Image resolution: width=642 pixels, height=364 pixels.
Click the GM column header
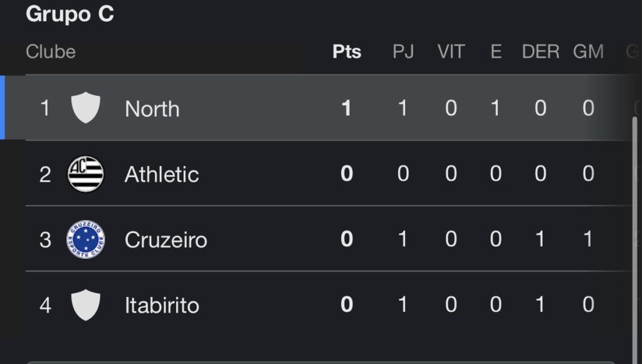588,51
